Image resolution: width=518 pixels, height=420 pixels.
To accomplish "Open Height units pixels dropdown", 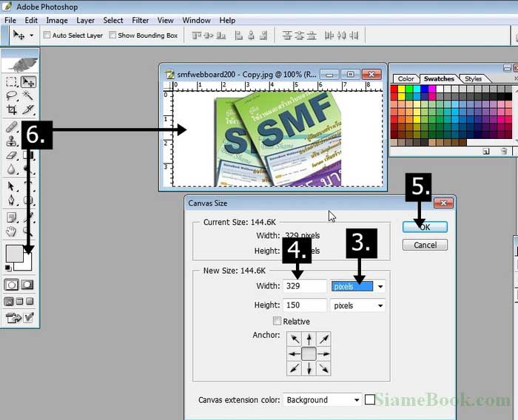I will pos(358,305).
